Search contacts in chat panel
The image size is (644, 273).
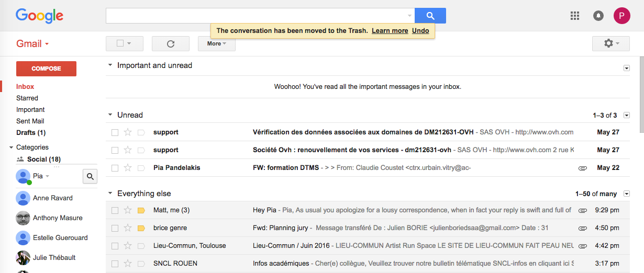point(90,177)
